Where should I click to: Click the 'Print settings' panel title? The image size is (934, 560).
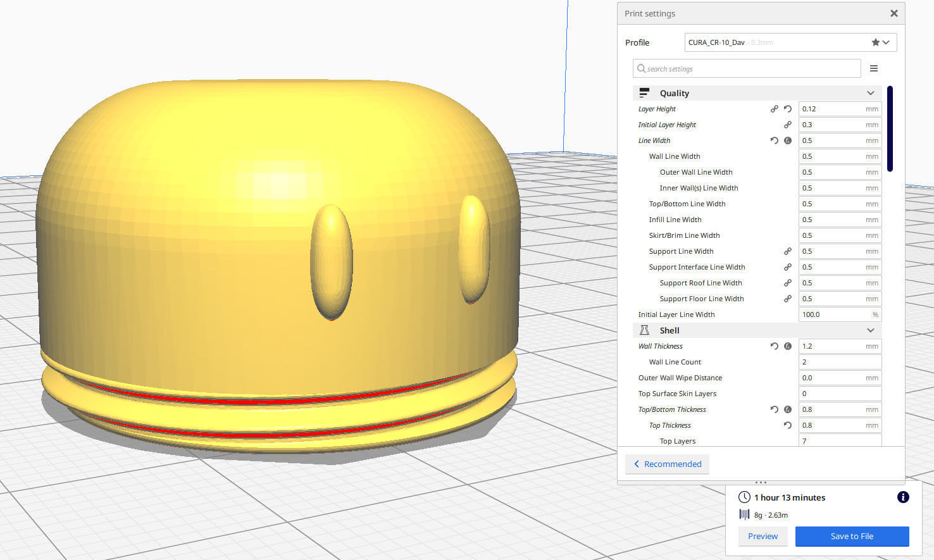[650, 13]
